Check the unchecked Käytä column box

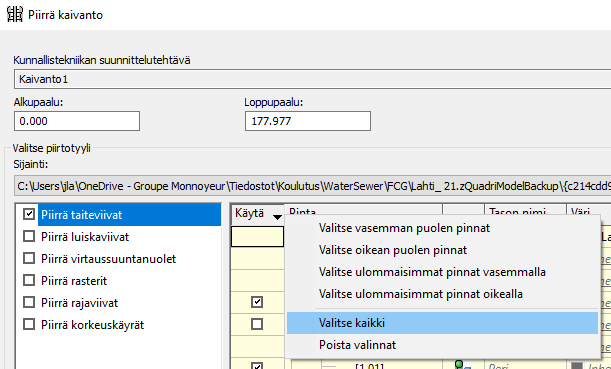coord(257,324)
